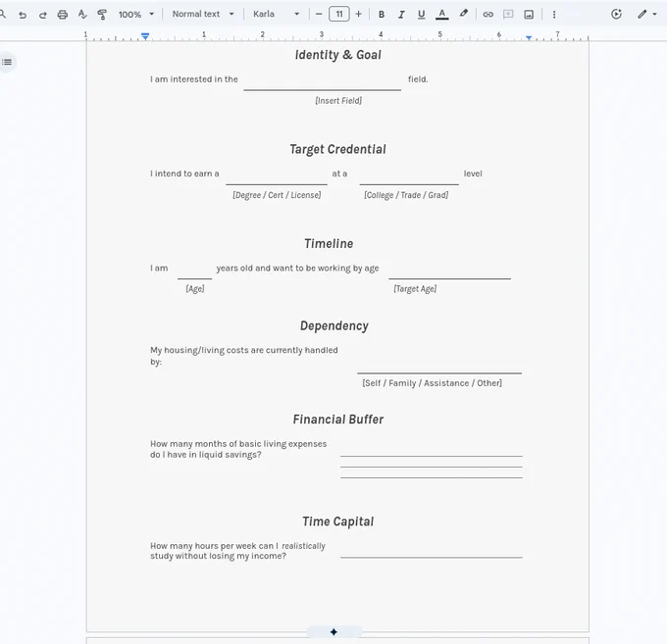Click the [Insert Field] placeholder text

click(x=338, y=101)
